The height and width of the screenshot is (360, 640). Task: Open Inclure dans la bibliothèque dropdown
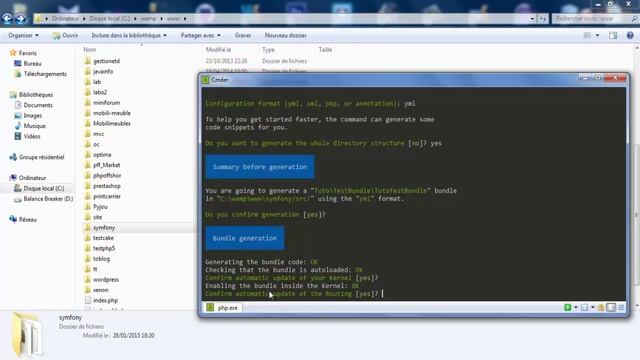129,36
